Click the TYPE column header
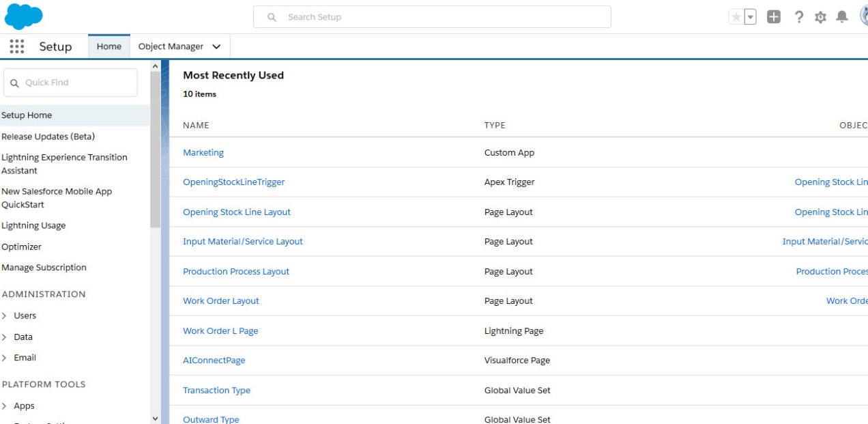Screen dimensions: 868x424 point(495,126)
